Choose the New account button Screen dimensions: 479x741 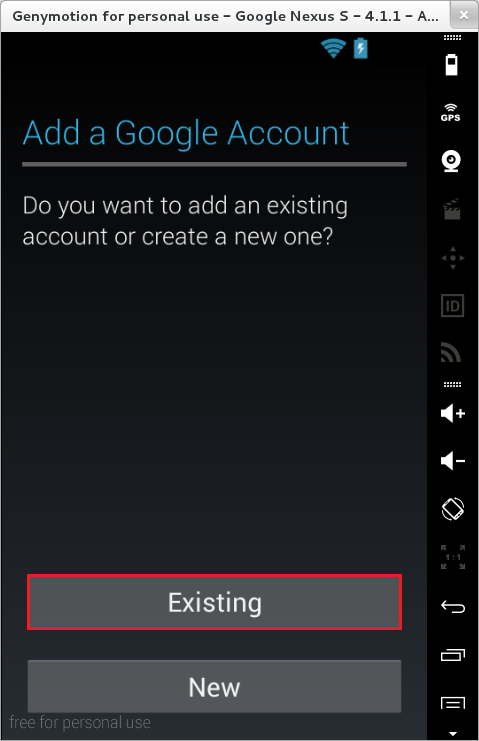[x=214, y=686]
